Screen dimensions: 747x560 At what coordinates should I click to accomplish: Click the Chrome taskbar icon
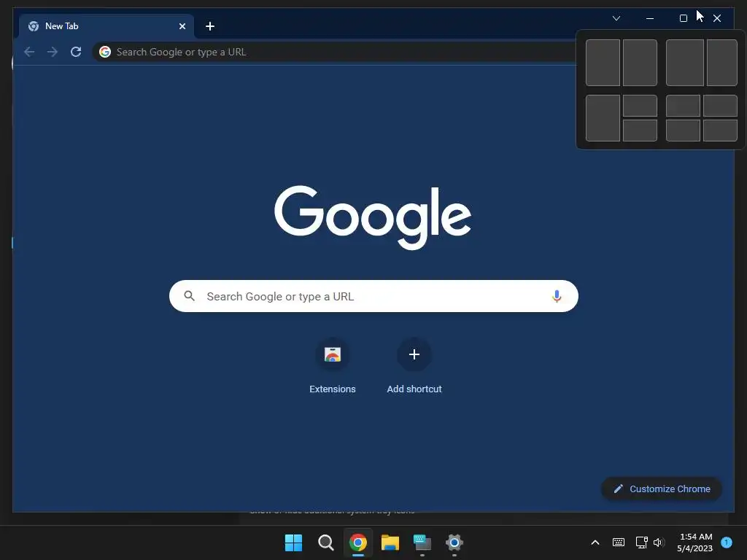(357, 542)
